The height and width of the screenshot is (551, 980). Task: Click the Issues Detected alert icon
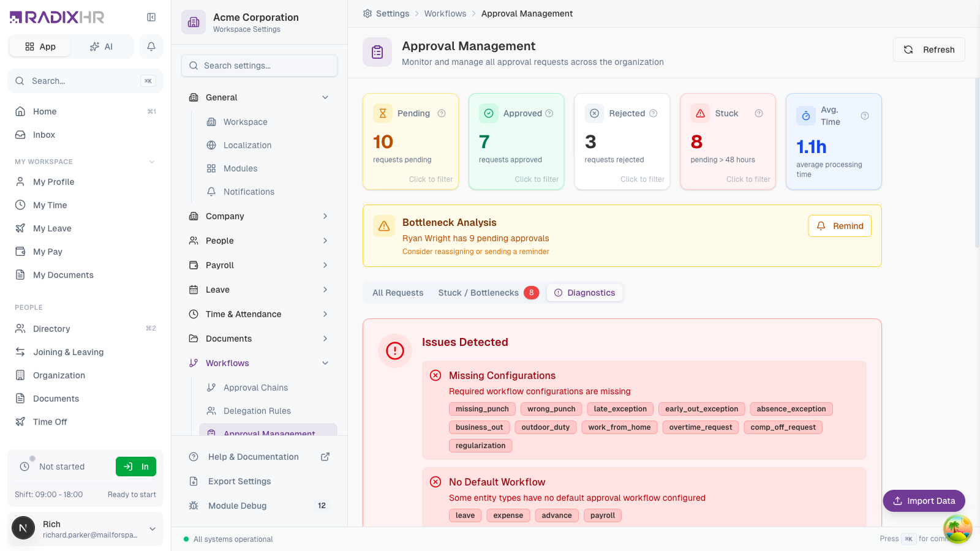395,351
